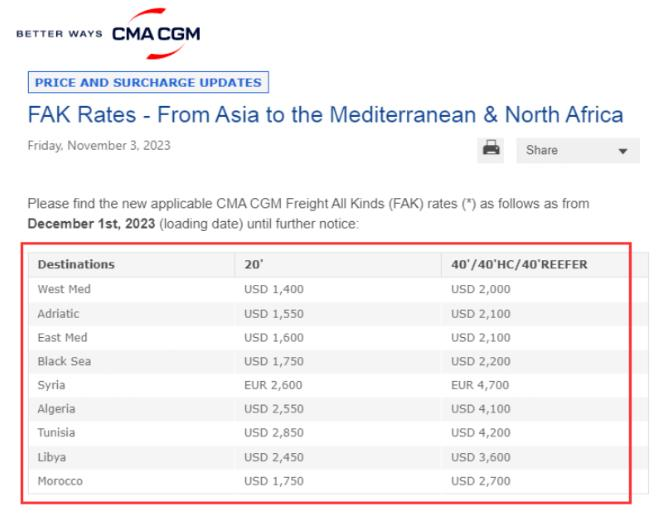Click the FAK Rates article title
The image size is (670, 524).
324,115
